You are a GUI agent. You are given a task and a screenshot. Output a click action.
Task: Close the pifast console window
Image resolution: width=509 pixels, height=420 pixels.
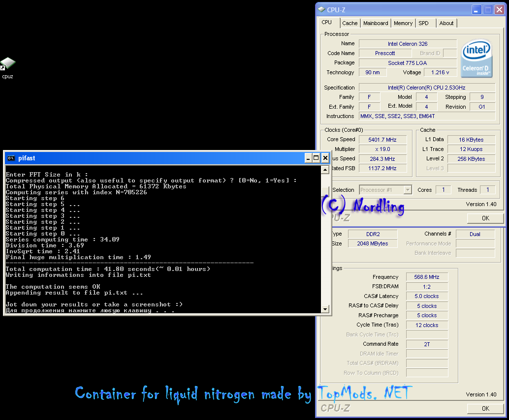click(x=325, y=158)
